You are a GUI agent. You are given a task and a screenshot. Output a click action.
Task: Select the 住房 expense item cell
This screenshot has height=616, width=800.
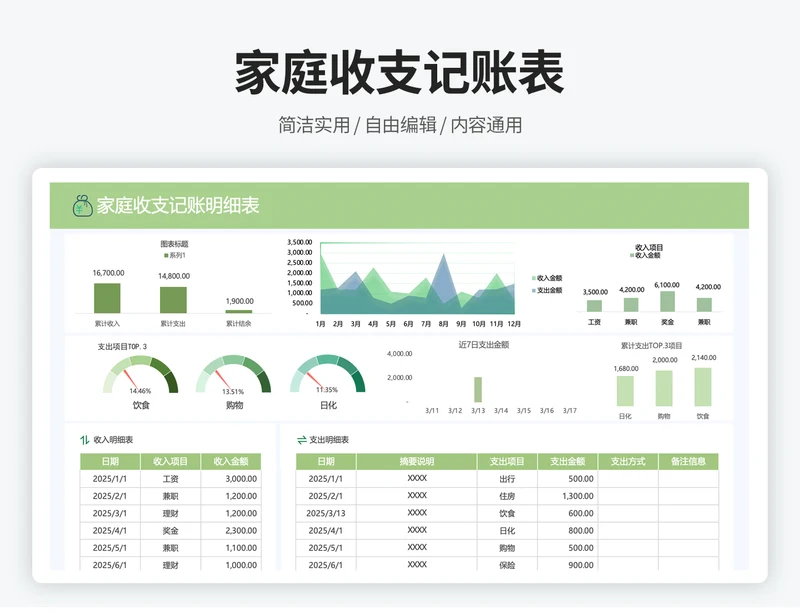[507, 496]
